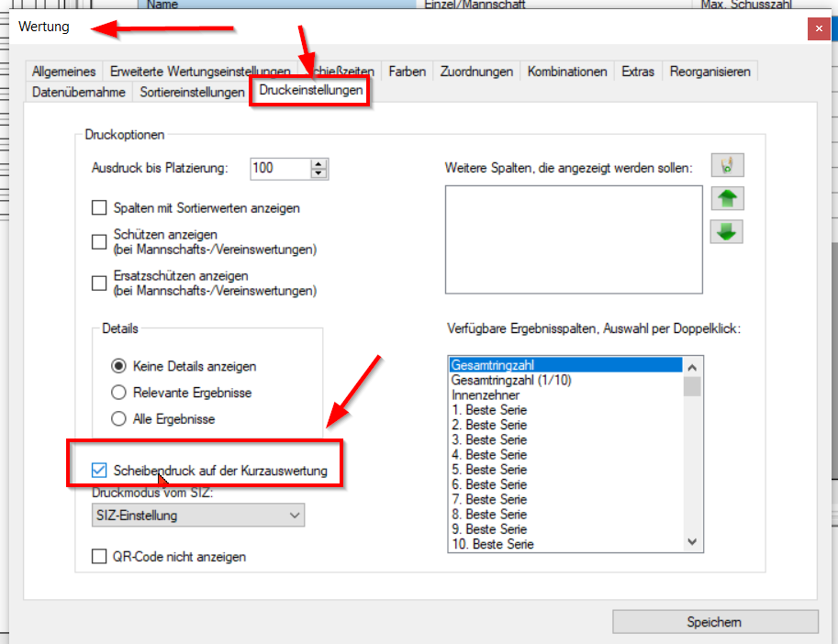The width and height of the screenshot is (838, 644).
Task: Switch to the Allgemeines tab
Action: click(63, 72)
